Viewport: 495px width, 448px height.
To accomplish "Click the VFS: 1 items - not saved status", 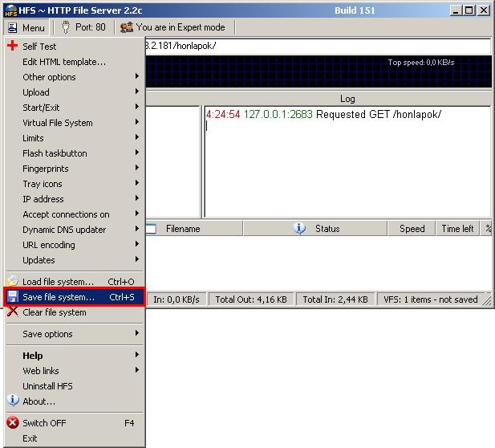I will (430, 299).
